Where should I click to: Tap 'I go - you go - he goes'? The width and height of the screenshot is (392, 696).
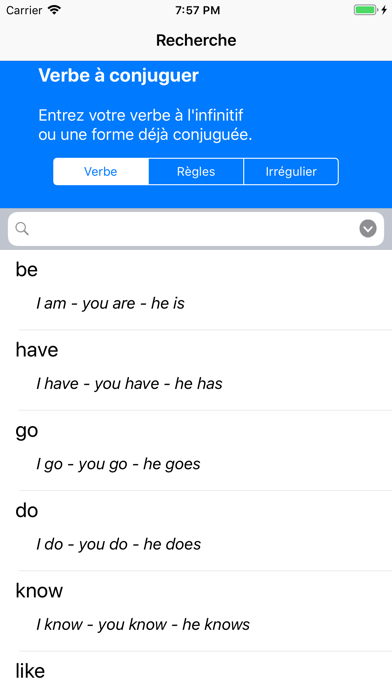tap(118, 464)
